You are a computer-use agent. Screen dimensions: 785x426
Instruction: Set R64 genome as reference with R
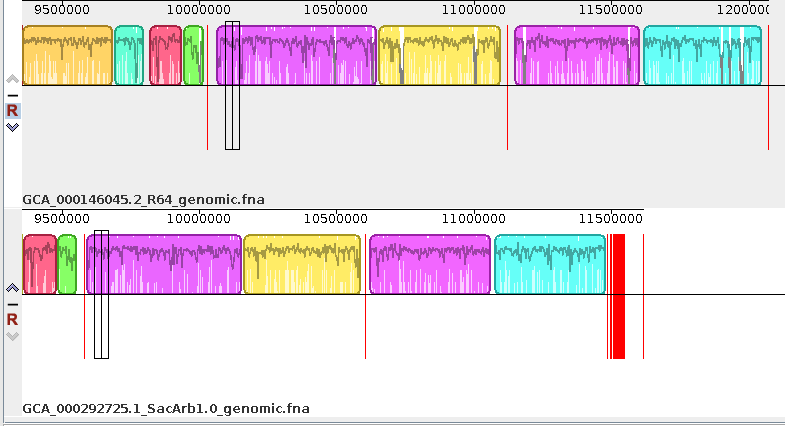(12, 111)
